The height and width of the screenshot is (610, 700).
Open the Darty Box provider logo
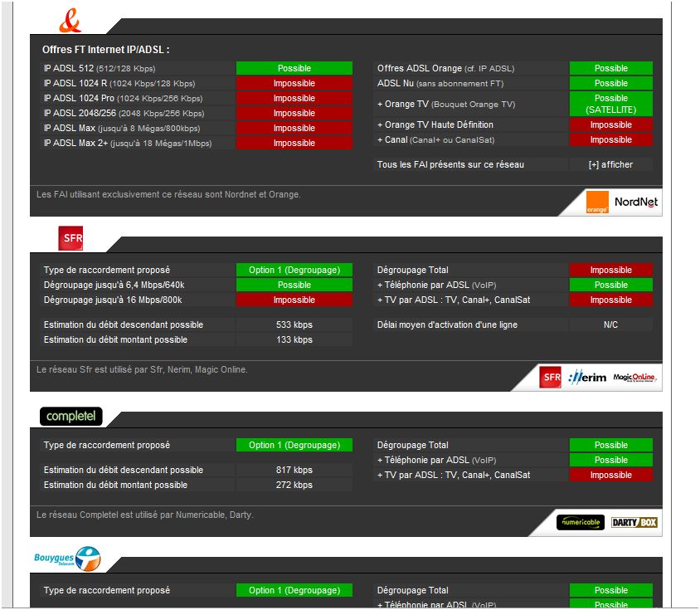(634, 522)
